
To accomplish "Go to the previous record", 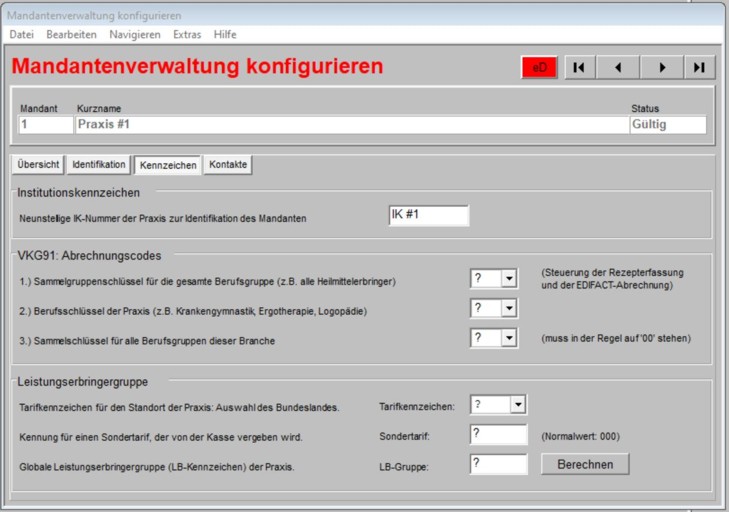I will [618, 67].
